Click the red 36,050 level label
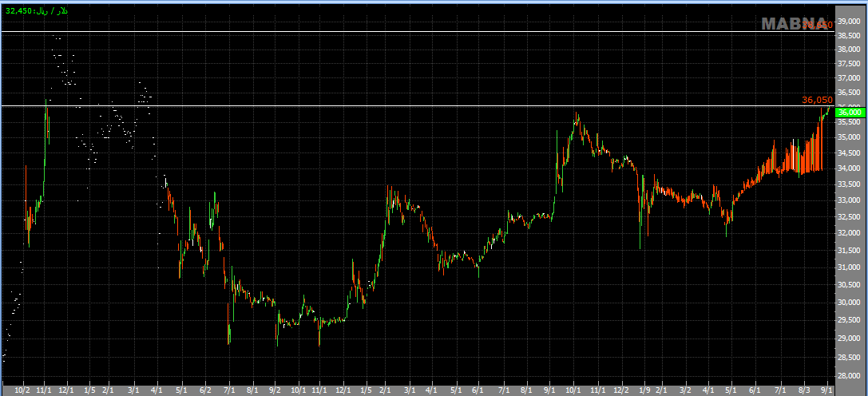 pos(817,100)
